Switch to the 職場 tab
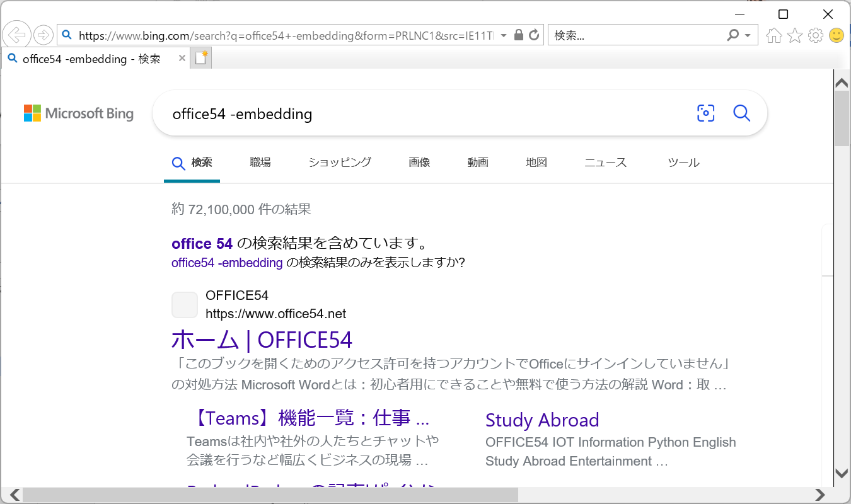Viewport: 851px width, 504px height. point(260,163)
